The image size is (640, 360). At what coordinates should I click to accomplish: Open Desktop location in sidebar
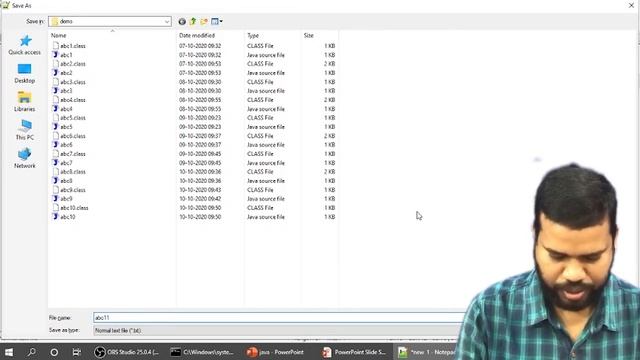24,73
